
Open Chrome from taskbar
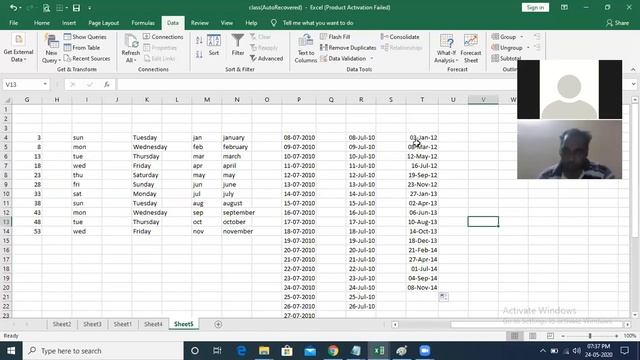point(333,351)
